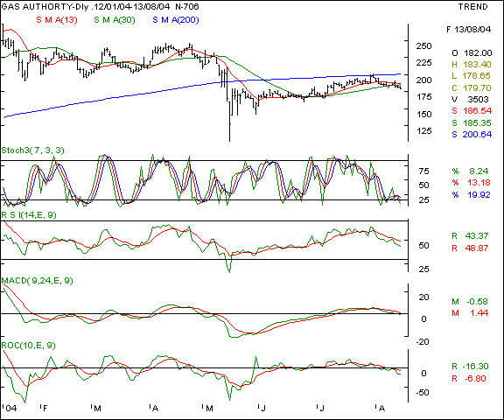The height and width of the screenshot is (420, 504).
Task: Click the stochastic value 13.18
Action: pos(479,183)
